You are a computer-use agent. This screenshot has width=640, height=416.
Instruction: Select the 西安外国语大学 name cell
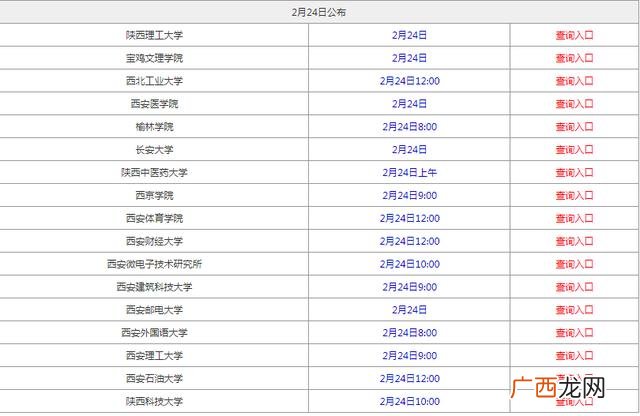[154, 332]
